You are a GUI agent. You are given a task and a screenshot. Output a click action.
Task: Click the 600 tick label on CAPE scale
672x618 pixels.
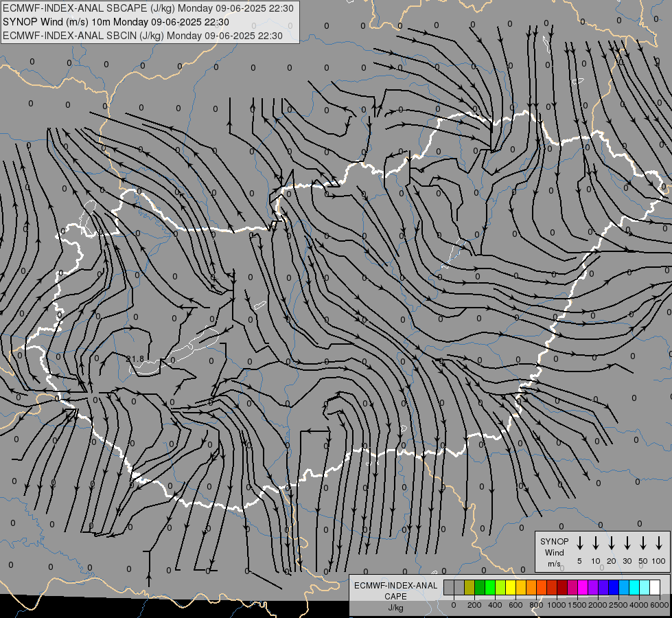[x=515, y=605]
